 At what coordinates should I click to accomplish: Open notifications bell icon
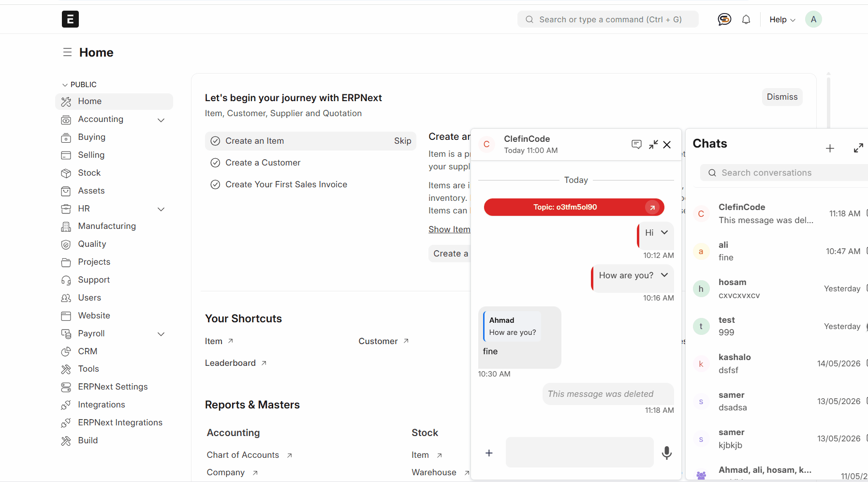[x=746, y=19]
